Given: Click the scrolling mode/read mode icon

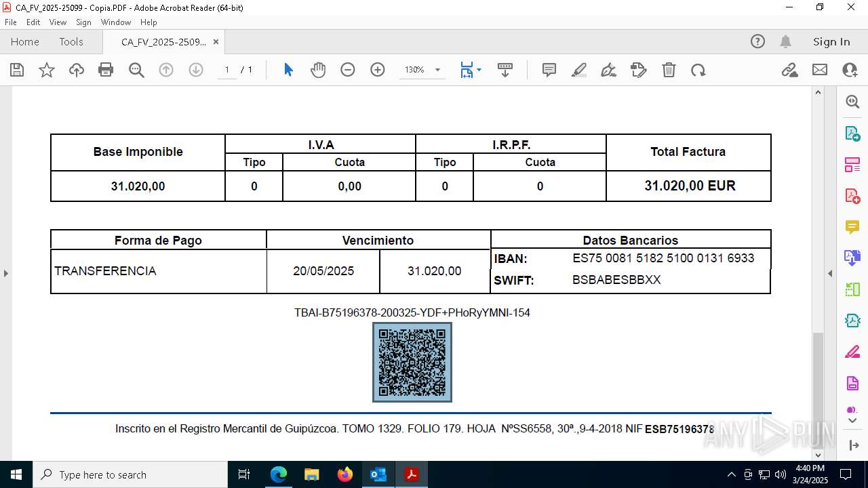Looking at the screenshot, I should click(505, 70).
